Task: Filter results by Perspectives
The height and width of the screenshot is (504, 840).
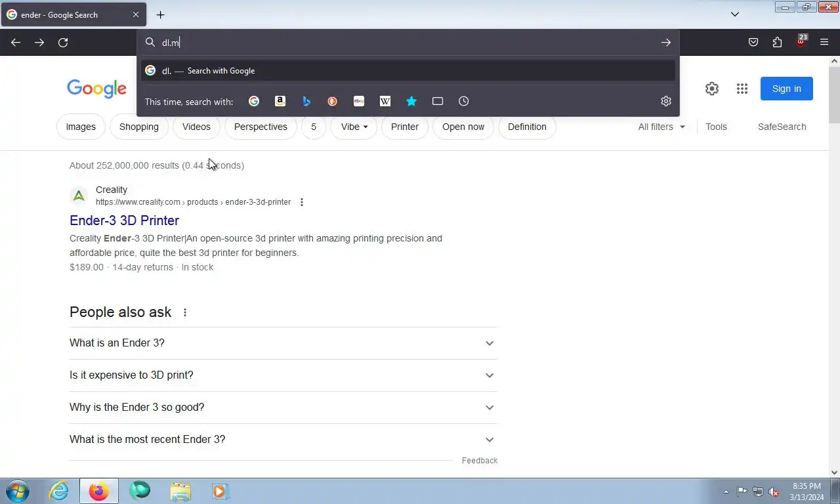Action: [x=261, y=127]
